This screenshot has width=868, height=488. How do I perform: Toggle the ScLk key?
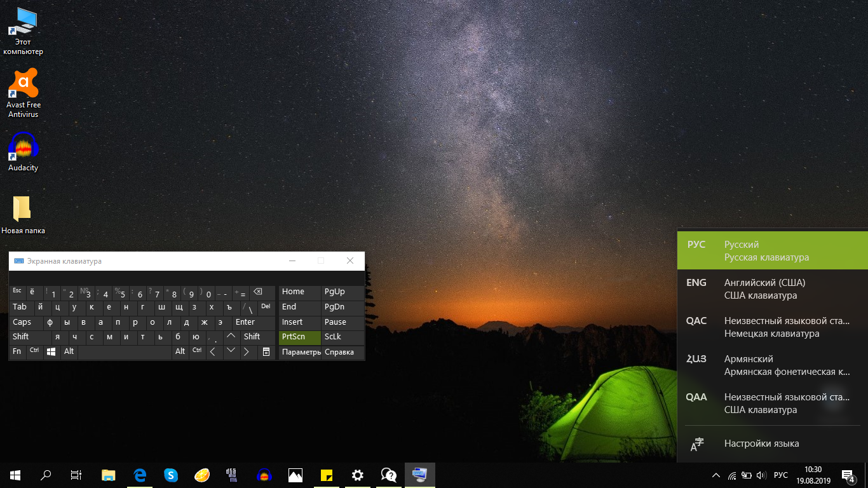click(x=342, y=337)
